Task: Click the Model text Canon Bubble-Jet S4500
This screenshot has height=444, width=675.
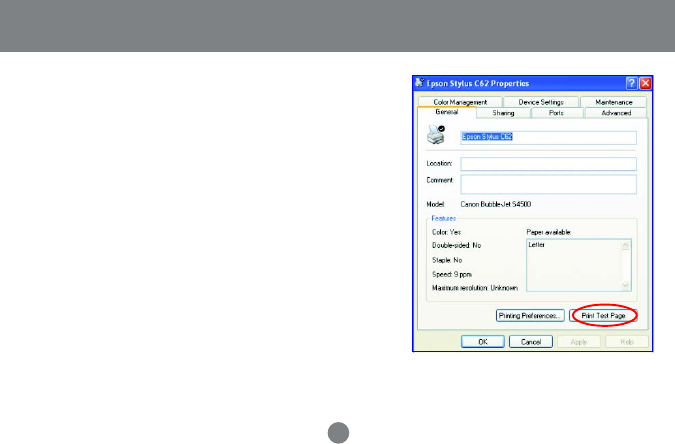Action: point(495,204)
